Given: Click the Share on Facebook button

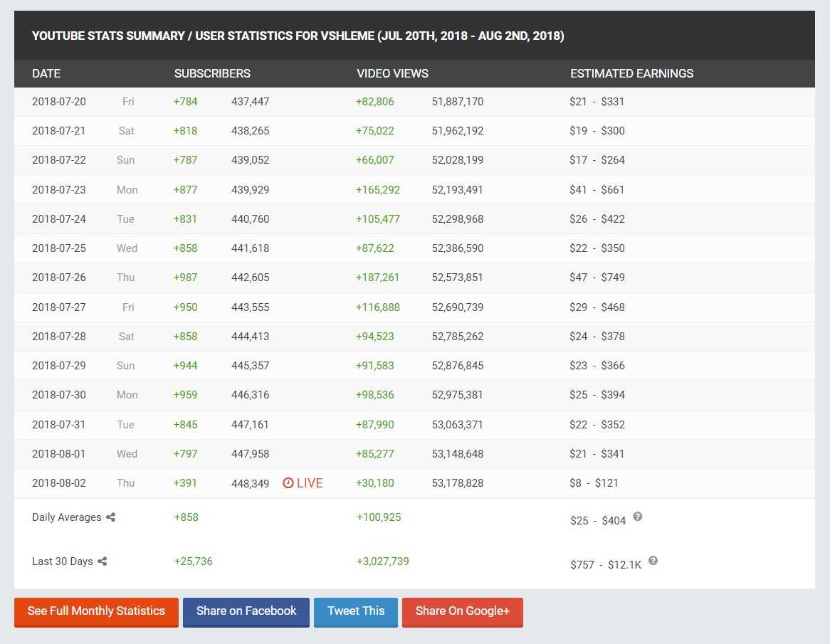Looking at the screenshot, I should pyautogui.click(x=246, y=611).
